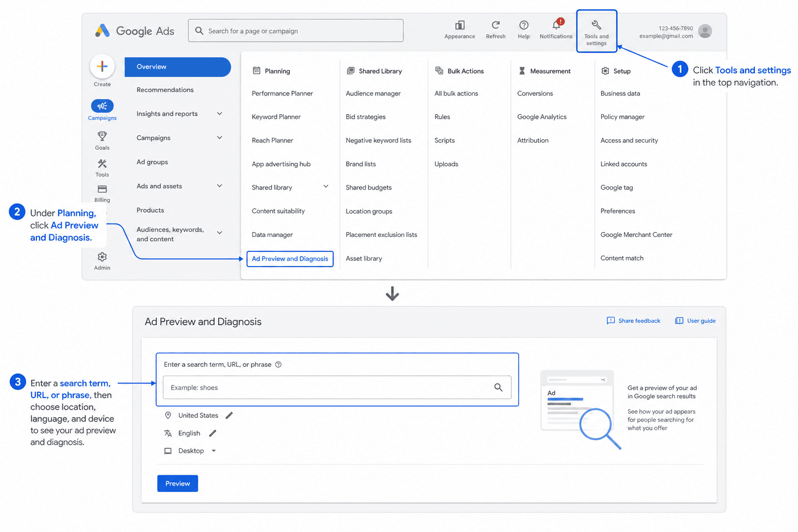Screen dimensions: 798x532
Task: Click the account profile avatar
Action: pyautogui.click(x=705, y=31)
